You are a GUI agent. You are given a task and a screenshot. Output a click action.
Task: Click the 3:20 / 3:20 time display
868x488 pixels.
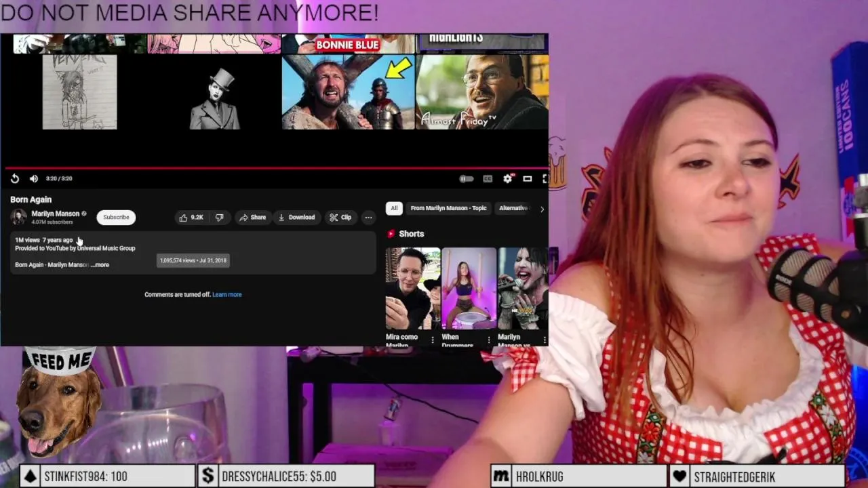pos(59,179)
